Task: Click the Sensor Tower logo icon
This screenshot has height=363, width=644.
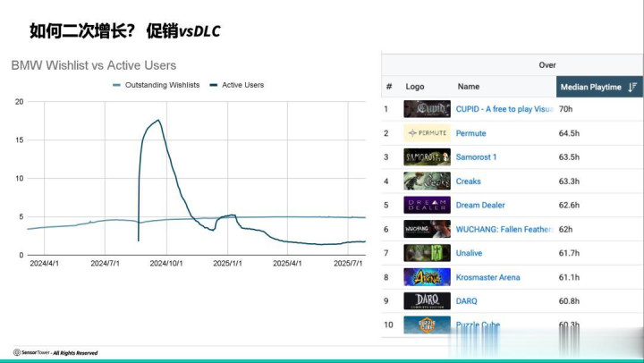Action: 17,352
